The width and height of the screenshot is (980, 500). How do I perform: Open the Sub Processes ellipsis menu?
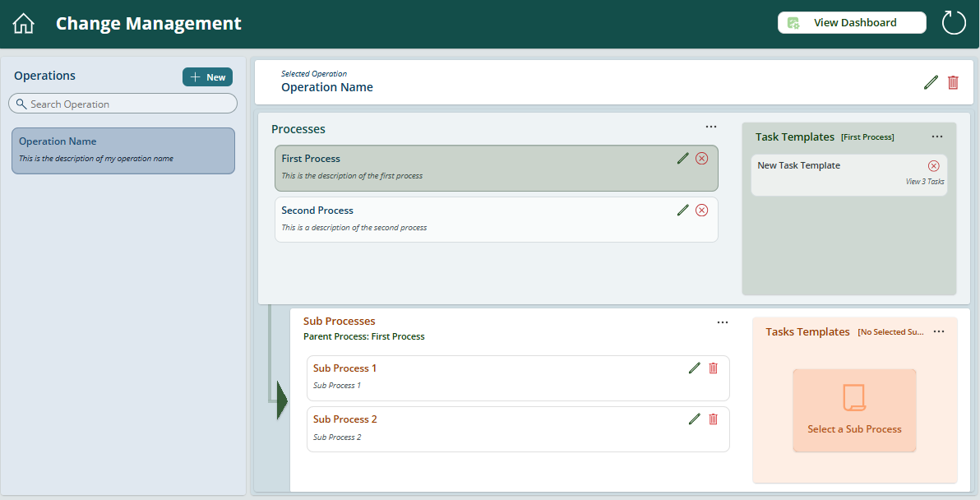click(723, 322)
